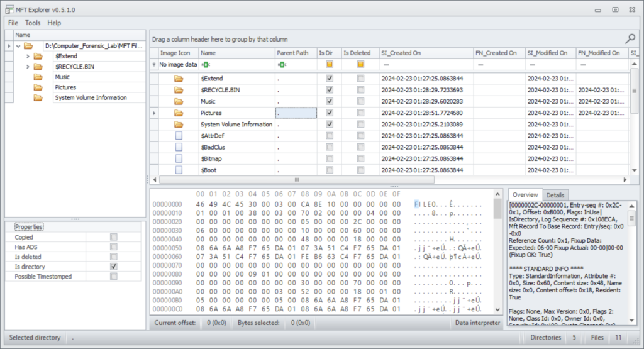This screenshot has width=644, height=349.
Task: Click Is Deleted filter indicator box
Action: (x=360, y=64)
